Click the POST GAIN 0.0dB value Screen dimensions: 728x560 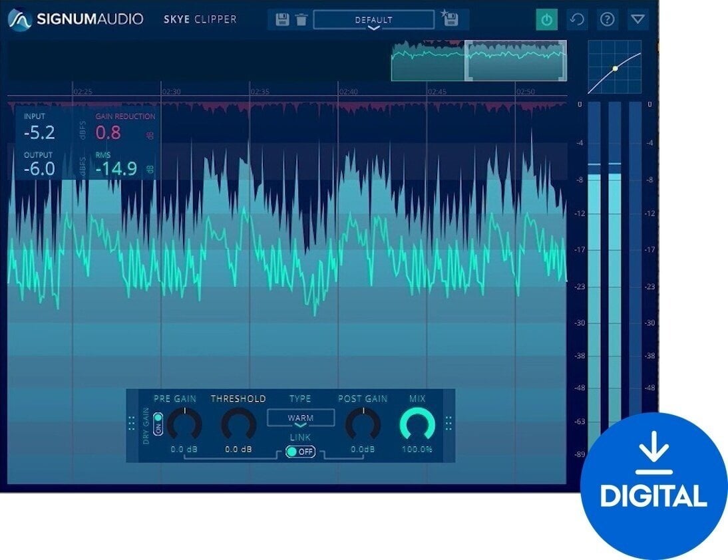(x=363, y=449)
